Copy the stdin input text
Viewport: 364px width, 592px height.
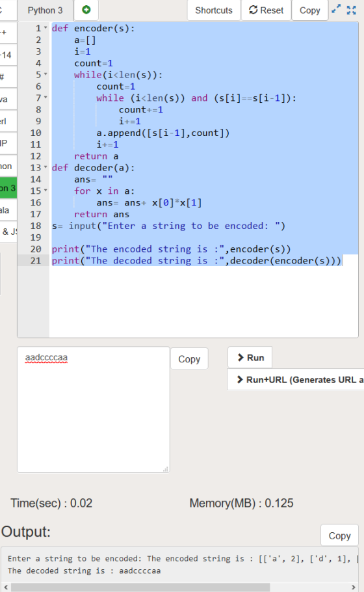point(189,358)
